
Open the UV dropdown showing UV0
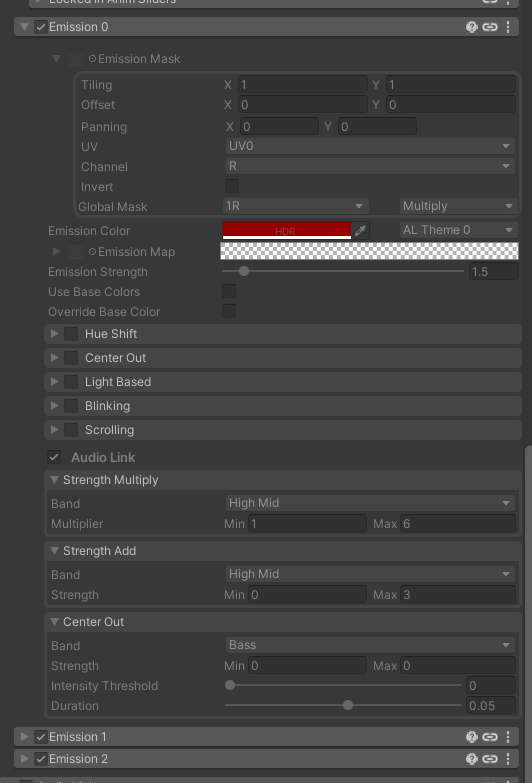(x=370, y=146)
